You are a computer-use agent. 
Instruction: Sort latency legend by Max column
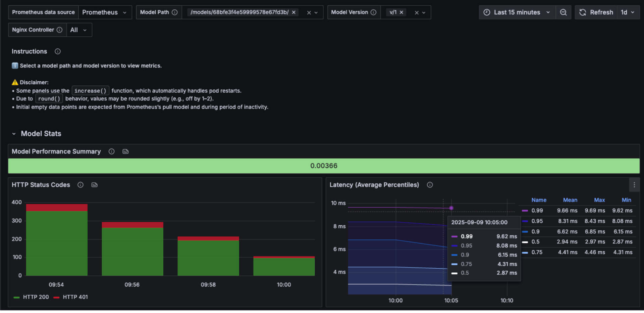(x=599, y=200)
